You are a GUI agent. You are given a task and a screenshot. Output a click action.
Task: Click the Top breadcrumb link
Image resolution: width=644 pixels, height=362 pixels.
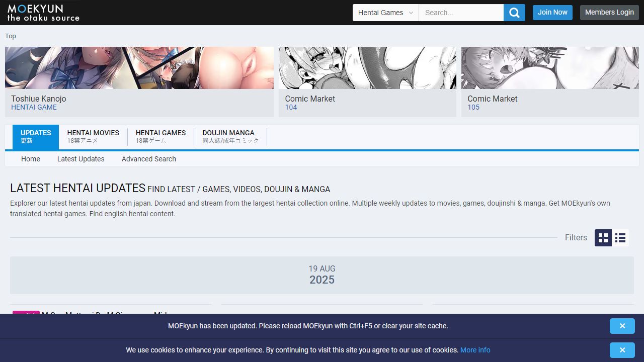point(11,36)
